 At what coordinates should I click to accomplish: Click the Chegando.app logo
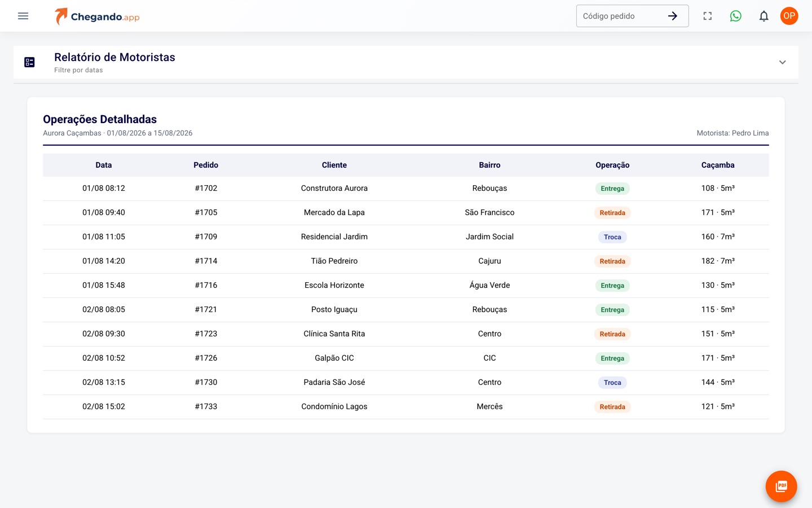pos(97,16)
